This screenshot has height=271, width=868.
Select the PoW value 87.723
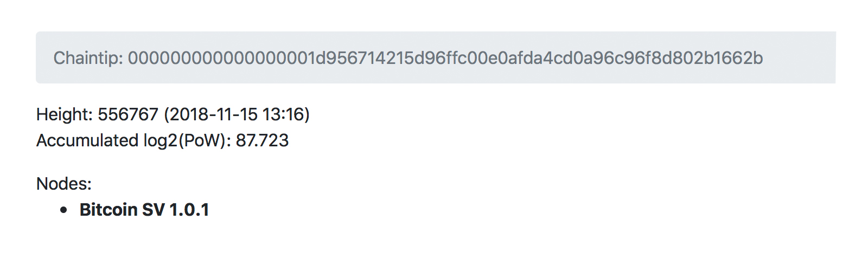coord(262,140)
